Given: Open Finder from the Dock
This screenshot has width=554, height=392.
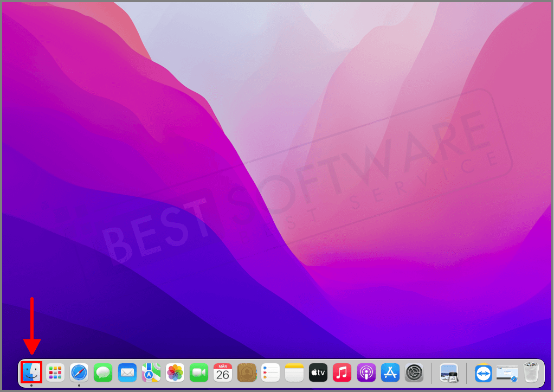Looking at the screenshot, I should point(32,372).
